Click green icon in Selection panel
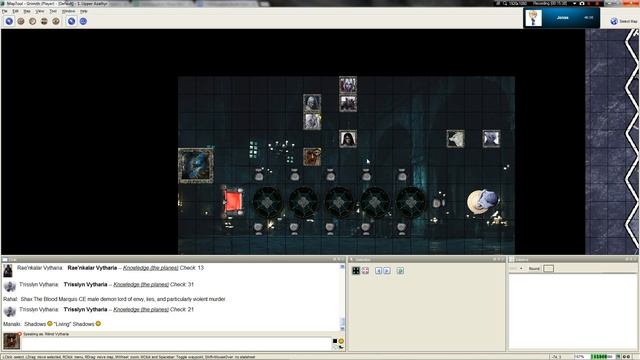Image resolution: width=640 pixels, height=360 pixels. tap(400, 271)
